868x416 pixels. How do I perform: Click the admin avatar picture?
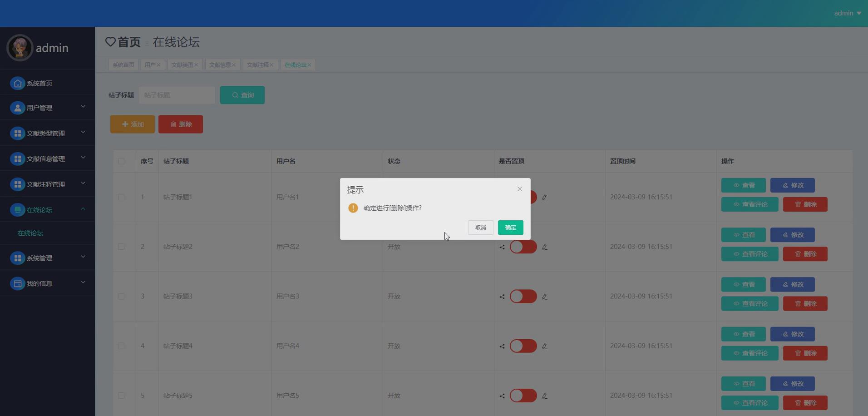[20, 48]
